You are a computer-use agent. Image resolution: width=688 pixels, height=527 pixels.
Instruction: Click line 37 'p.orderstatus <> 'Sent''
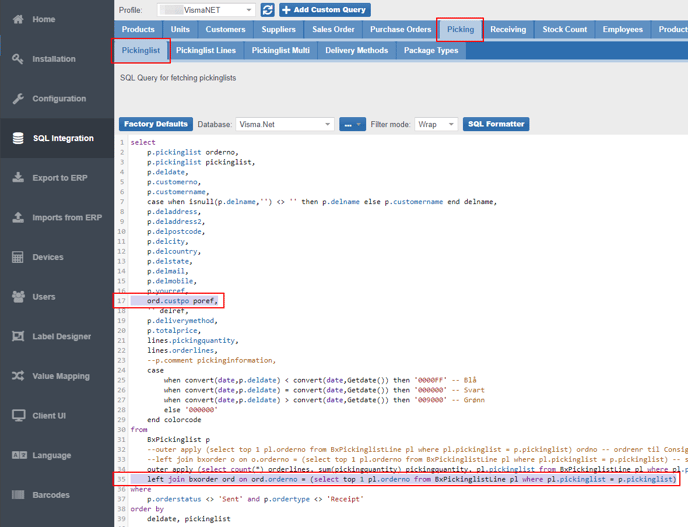255,499
